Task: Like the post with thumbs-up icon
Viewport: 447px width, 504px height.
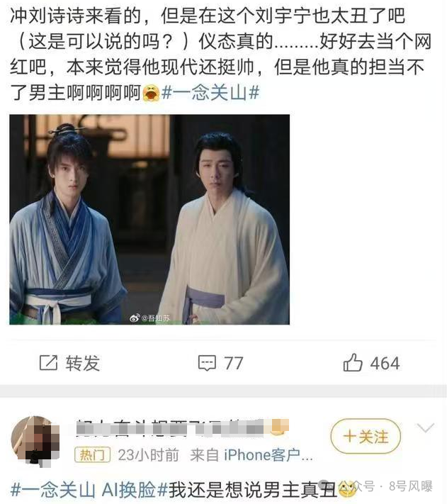Action: tap(353, 362)
